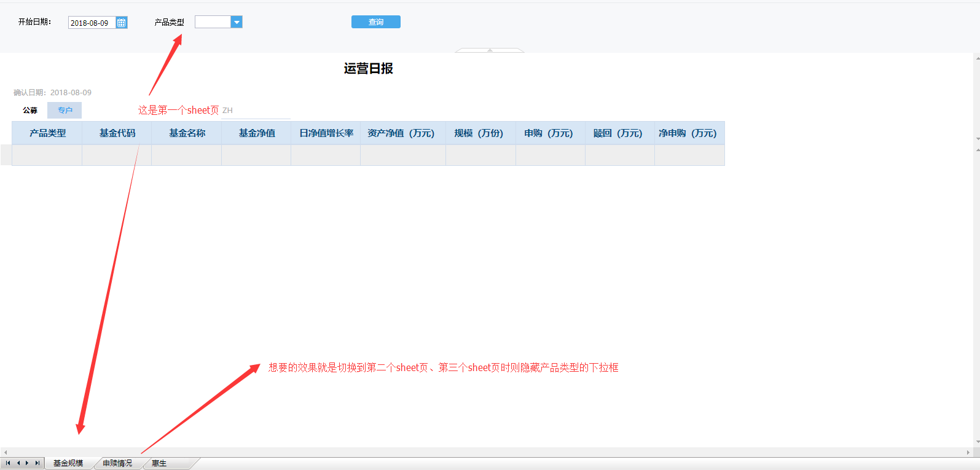Viewport: 980px width, 470px height.
Task: Switch to 专户 toggle tab
Action: 65,111
